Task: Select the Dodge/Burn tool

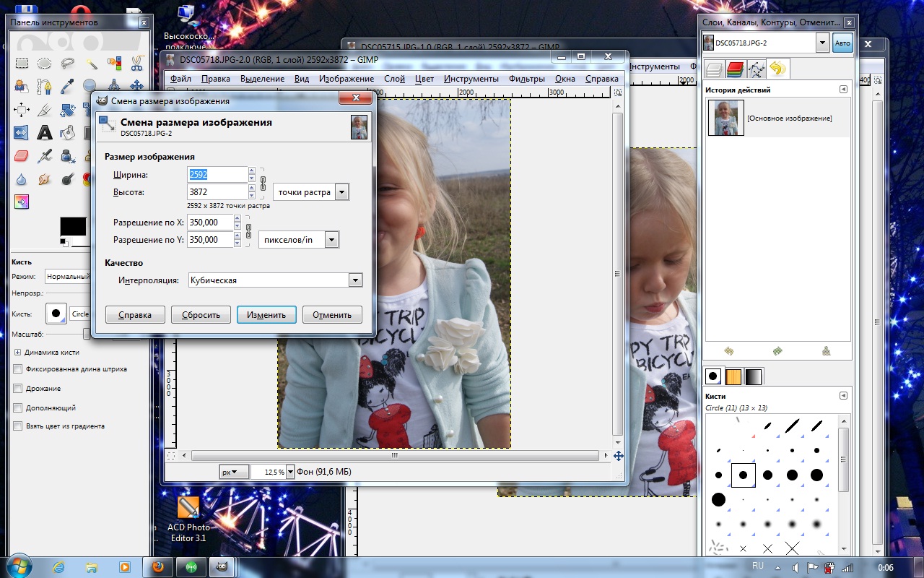Action: [67, 178]
